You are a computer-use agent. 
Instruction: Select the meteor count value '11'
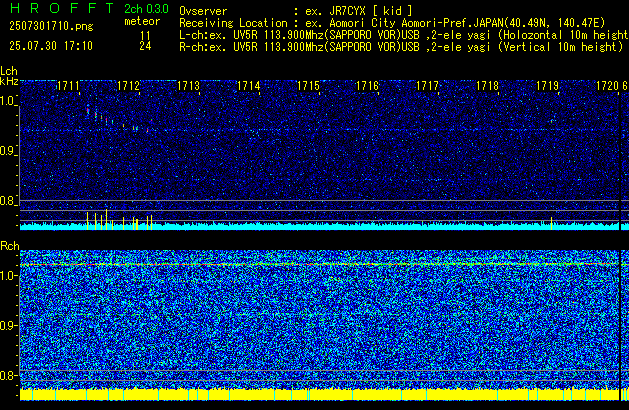point(145,36)
